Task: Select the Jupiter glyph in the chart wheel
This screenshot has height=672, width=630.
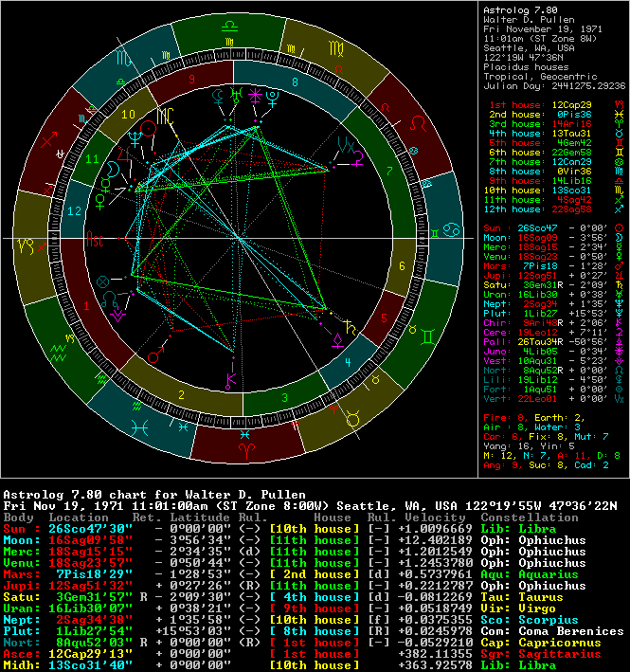Action: 124,154
